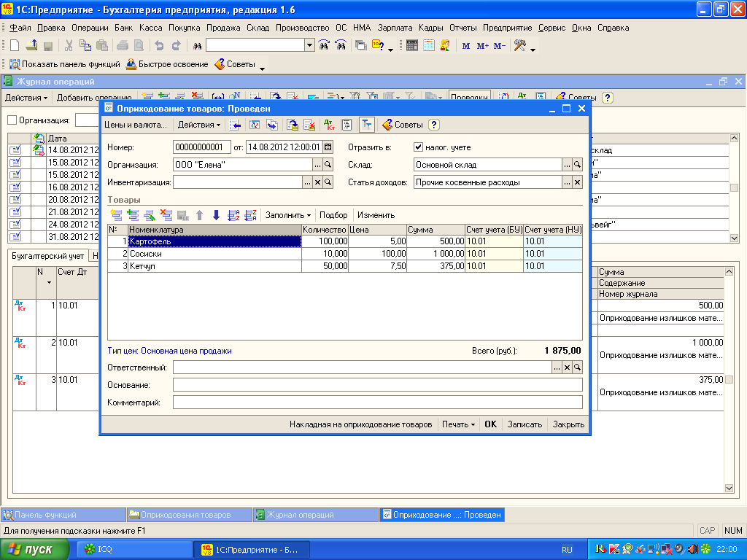
Task: Click the open file folder icon in main toolbar
Action: 31,46
